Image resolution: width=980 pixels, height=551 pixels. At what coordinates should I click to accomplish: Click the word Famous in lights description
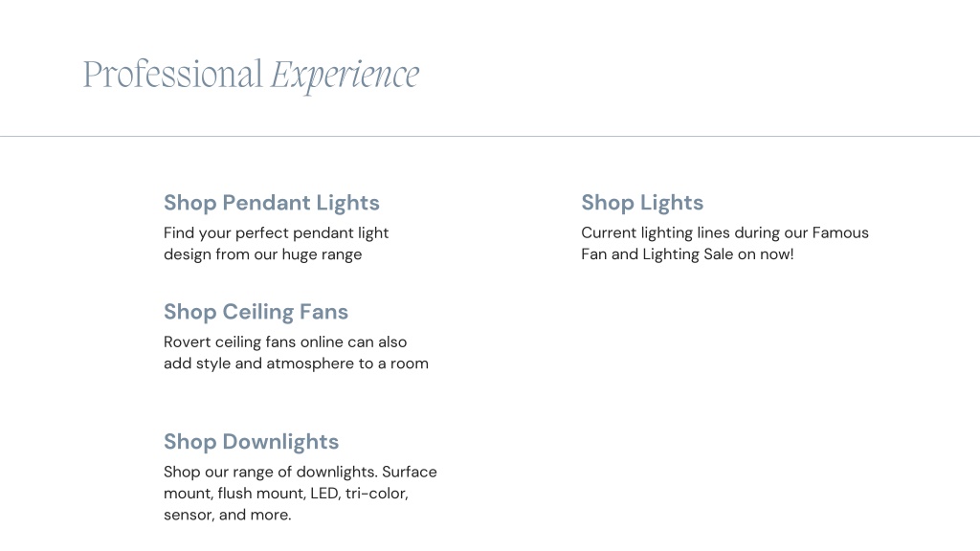tap(840, 233)
